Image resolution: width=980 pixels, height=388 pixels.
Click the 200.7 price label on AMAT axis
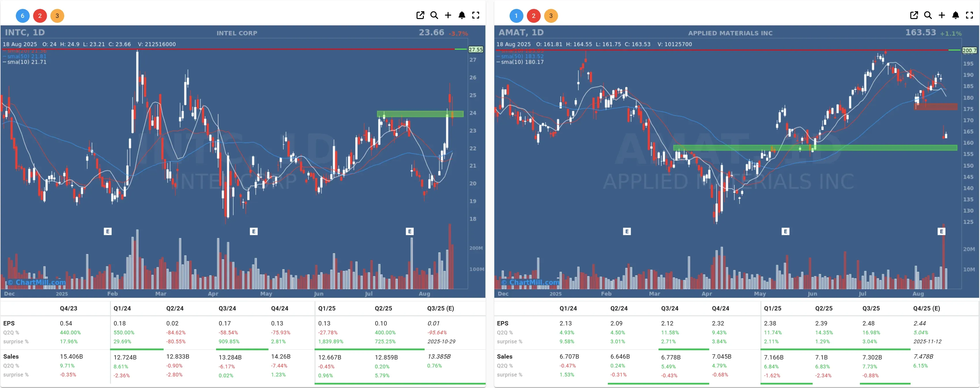(969, 50)
